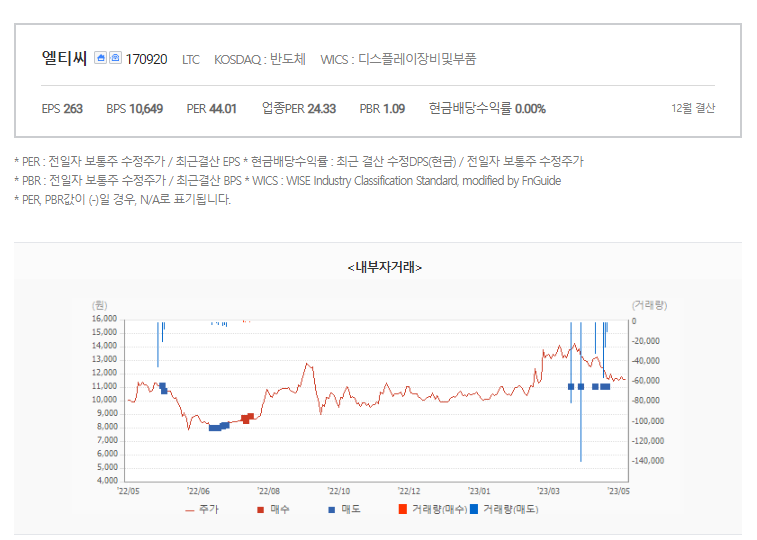Select the company name 엘티씨
This screenshot has width=757, height=540.
pos(64,58)
